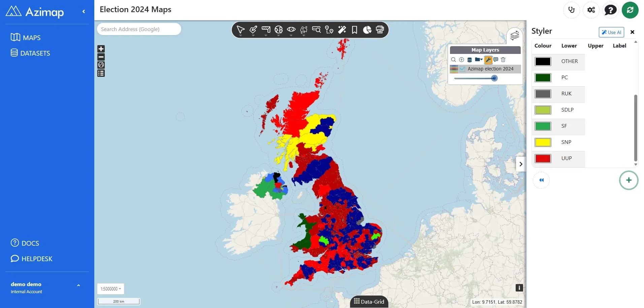
Task: Toggle the Map Layers panel stack icon
Action: 514,35
